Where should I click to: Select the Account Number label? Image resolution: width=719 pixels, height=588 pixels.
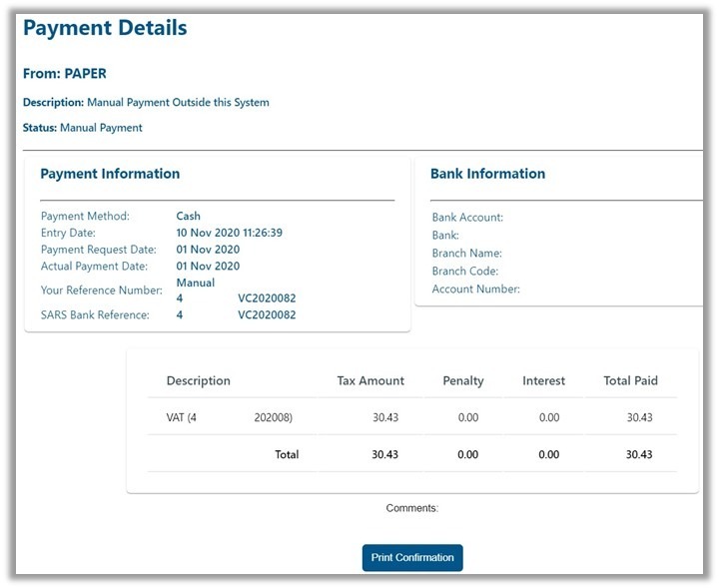pyautogui.click(x=475, y=290)
